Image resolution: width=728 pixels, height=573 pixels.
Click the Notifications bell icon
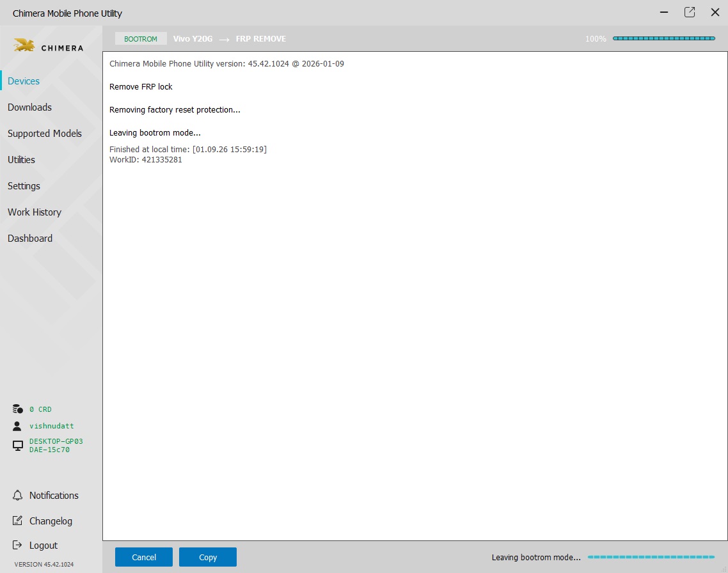click(18, 495)
